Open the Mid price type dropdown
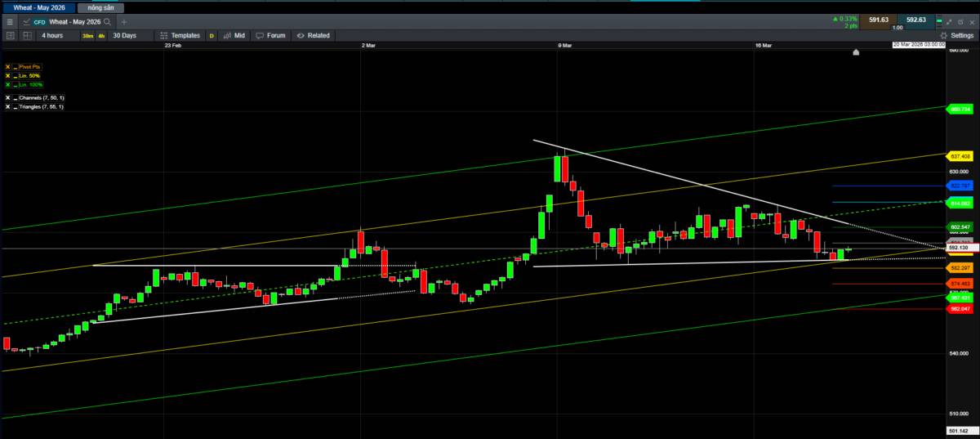The width and height of the screenshot is (980, 439). click(234, 35)
